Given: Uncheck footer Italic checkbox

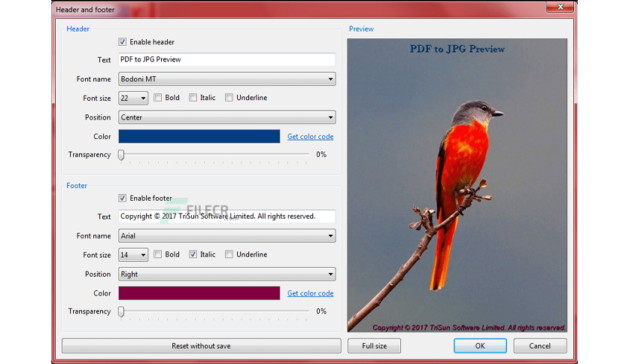Looking at the screenshot, I should (193, 254).
